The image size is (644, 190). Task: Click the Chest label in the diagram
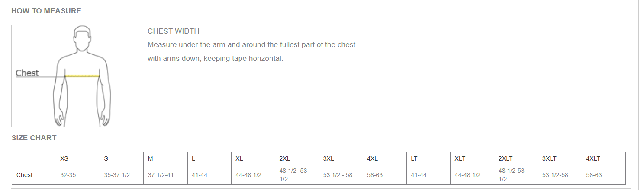[x=27, y=73]
